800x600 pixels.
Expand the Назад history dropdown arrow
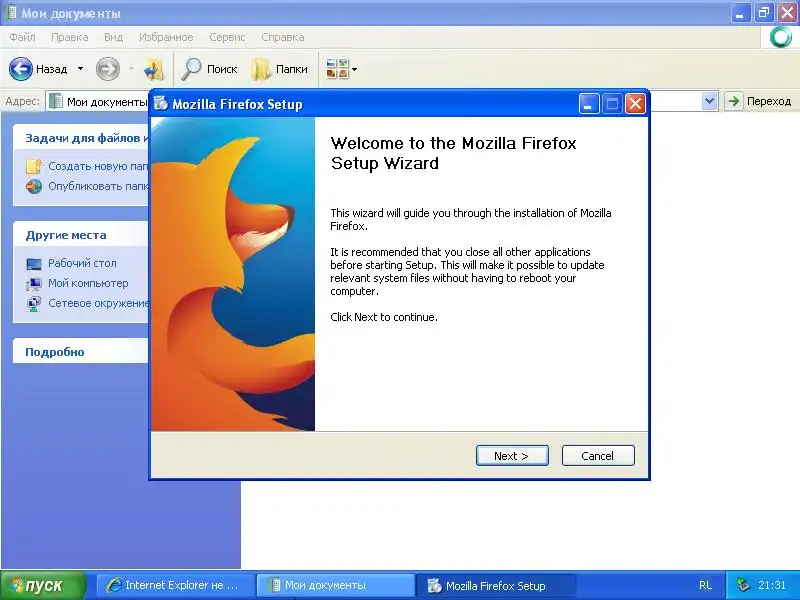tap(80, 69)
